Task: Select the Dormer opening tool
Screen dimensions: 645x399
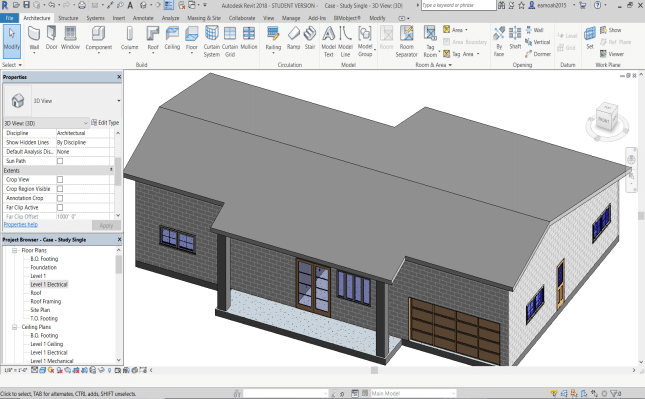Action: pos(538,54)
